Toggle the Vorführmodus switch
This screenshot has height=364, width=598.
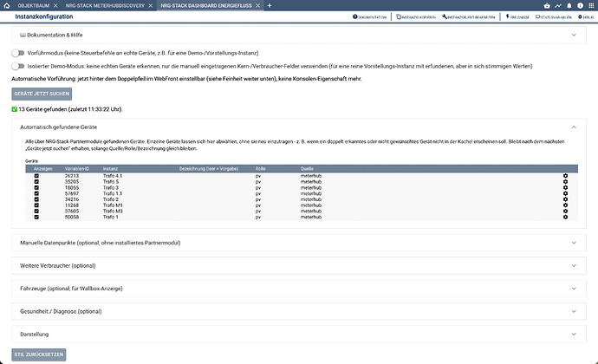pyautogui.click(x=17, y=53)
